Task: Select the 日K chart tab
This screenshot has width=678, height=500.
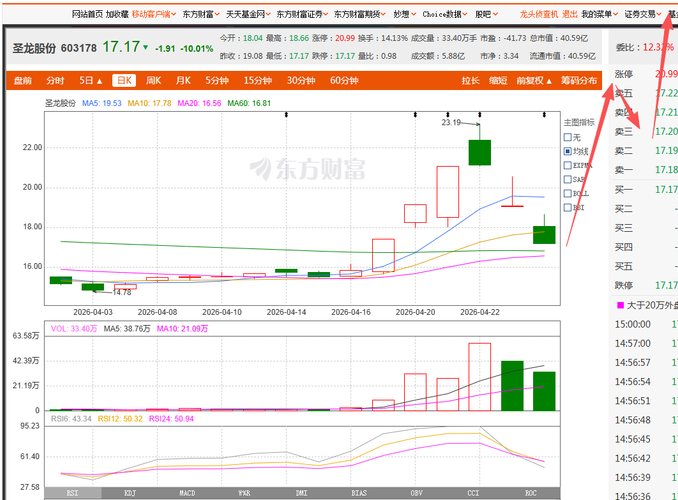Action: pos(124,80)
